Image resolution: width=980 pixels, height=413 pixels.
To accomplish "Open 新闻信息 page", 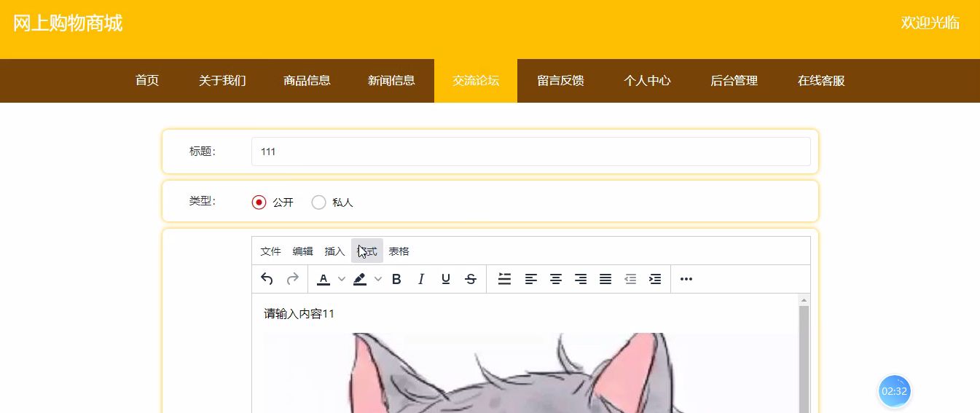I will 391,81.
